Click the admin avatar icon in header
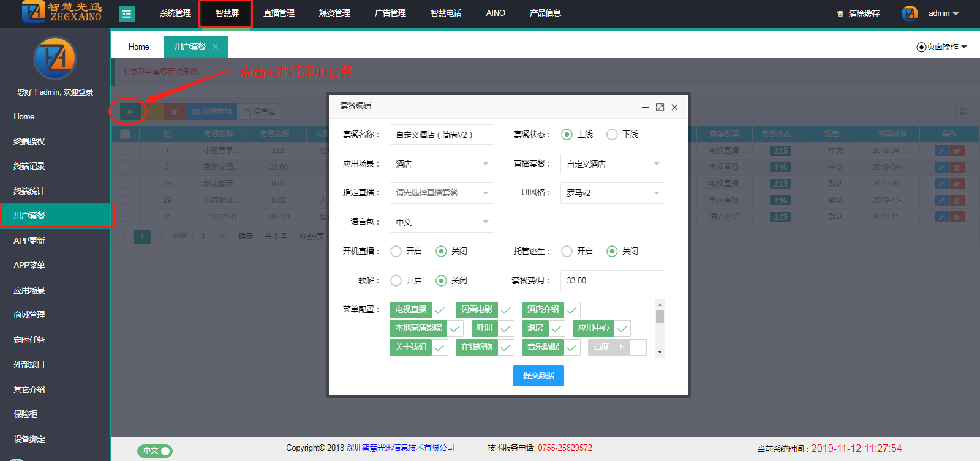This screenshot has width=980, height=461. [x=910, y=13]
